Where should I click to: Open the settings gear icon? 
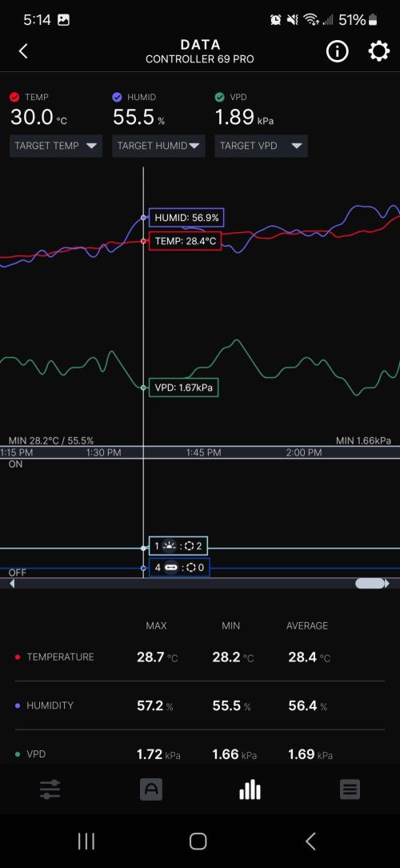point(378,51)
